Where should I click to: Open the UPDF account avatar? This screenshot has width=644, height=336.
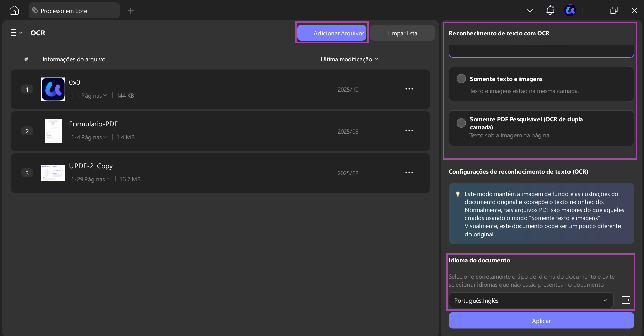pos(570,11)
